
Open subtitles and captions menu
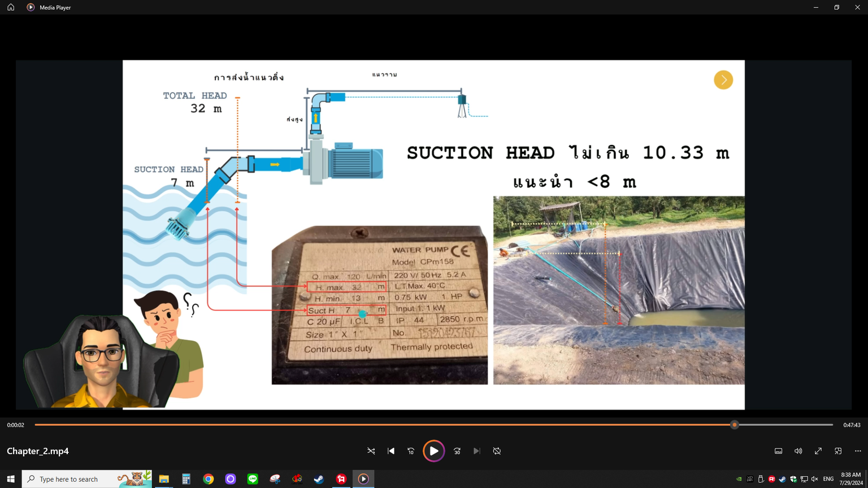click(x=778, y=451)
